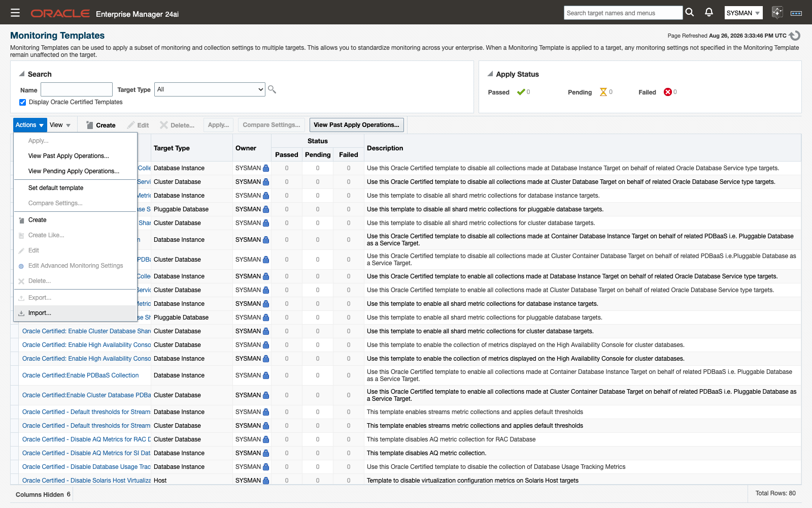Click the Failed status column header
Image resolution: width=812 pixels, height=508 pixels.
[349, 155]
